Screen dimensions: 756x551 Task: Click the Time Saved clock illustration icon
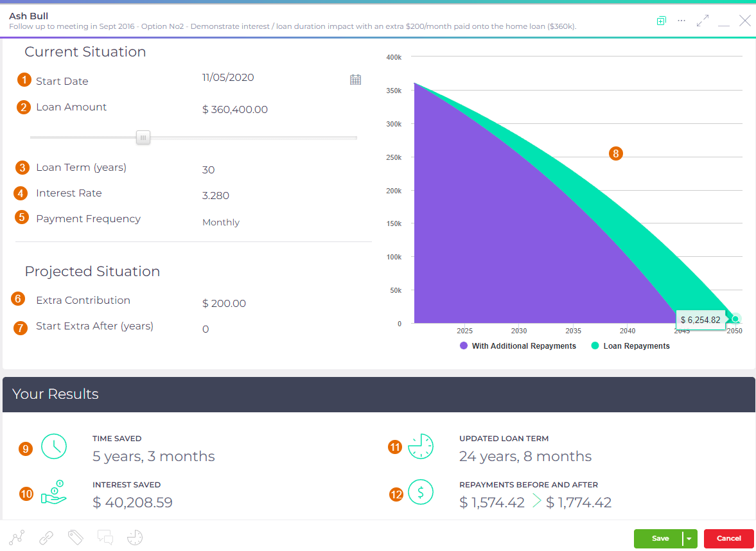point(54,446)
